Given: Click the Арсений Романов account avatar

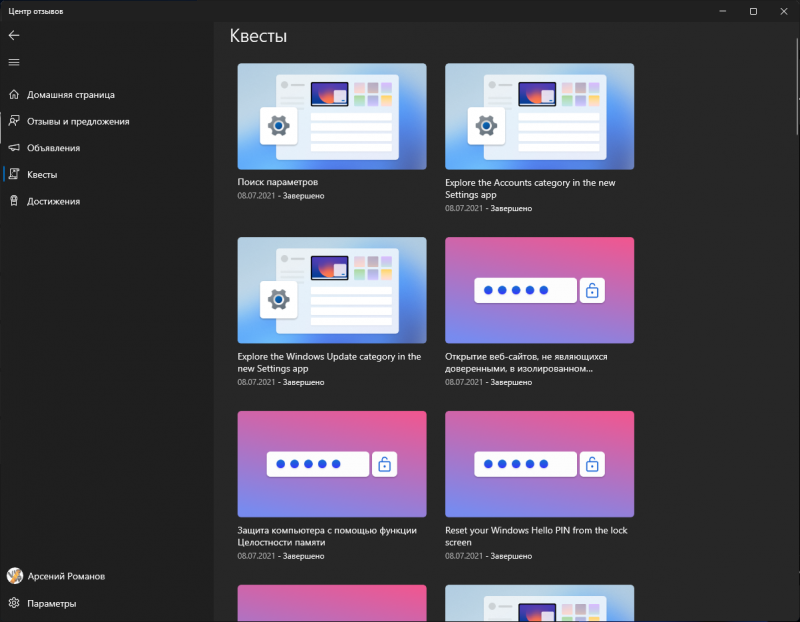Looking at the screenshot, I should tap(15, 576).
